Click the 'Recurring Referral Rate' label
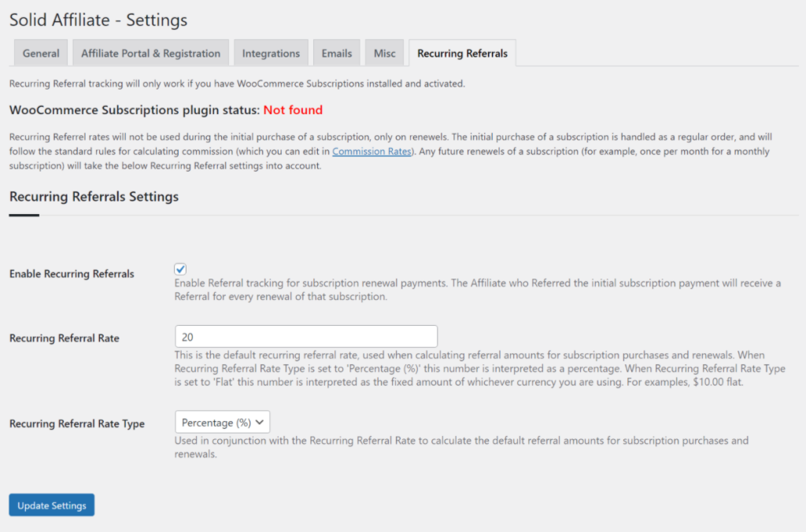The width and height of the screenshot is (806, 532). point(65,338)
